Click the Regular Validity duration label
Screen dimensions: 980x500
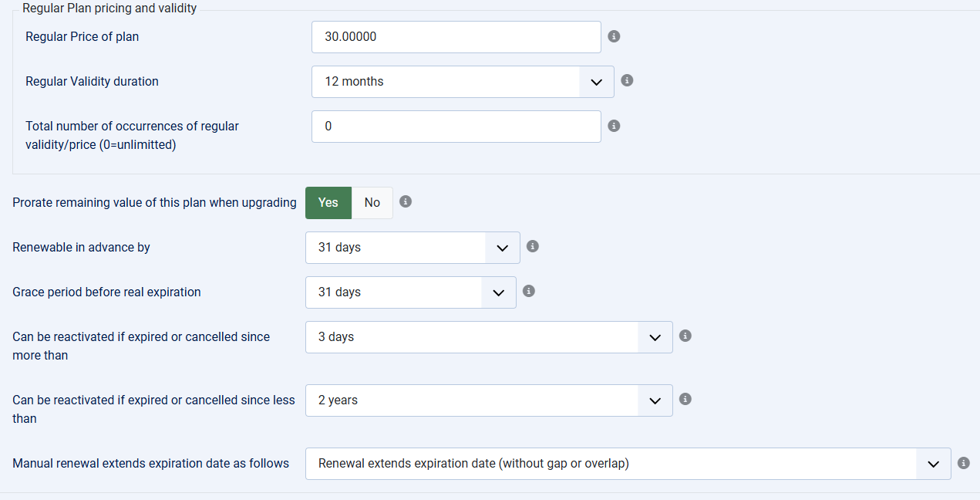point(92,81)
